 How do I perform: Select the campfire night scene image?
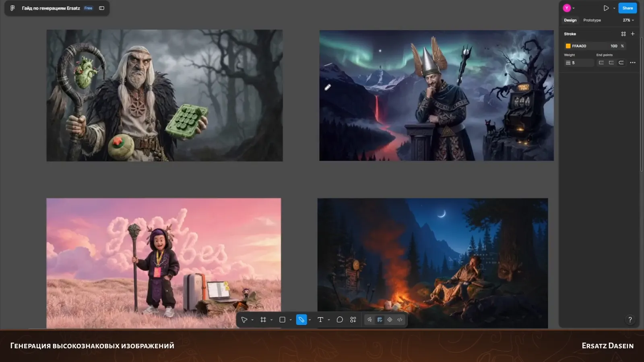pos(433,263)
